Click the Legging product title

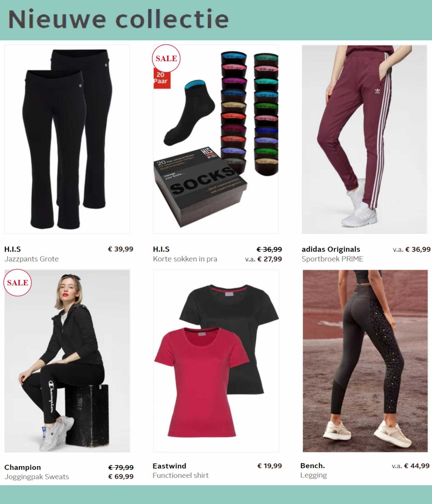[314, 475]
